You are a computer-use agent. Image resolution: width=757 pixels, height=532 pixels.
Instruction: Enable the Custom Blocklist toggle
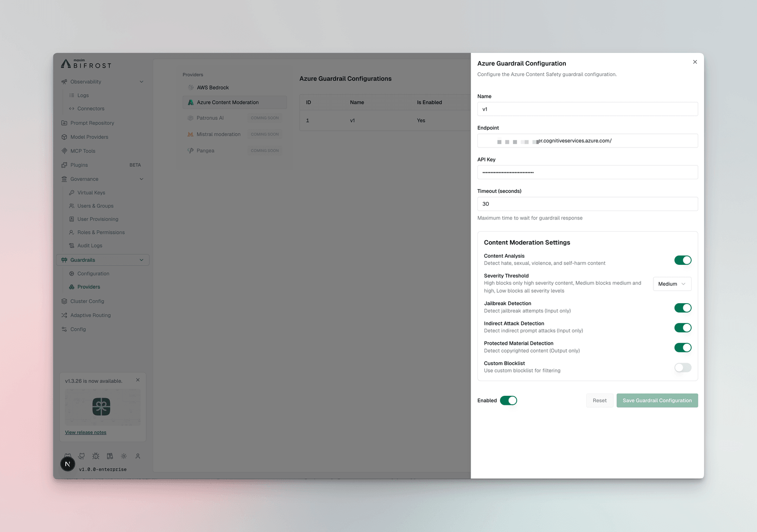[683, 367]
